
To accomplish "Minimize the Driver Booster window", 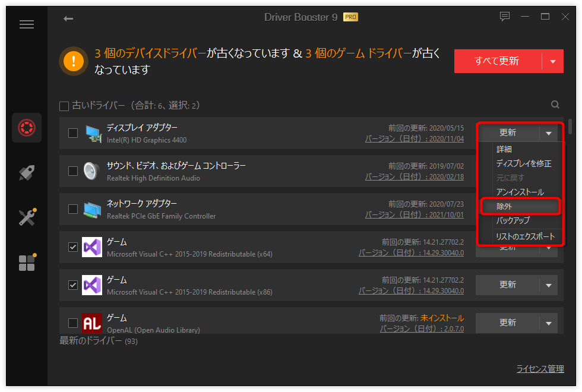I will pyautogui.click(x=525, y=17).
